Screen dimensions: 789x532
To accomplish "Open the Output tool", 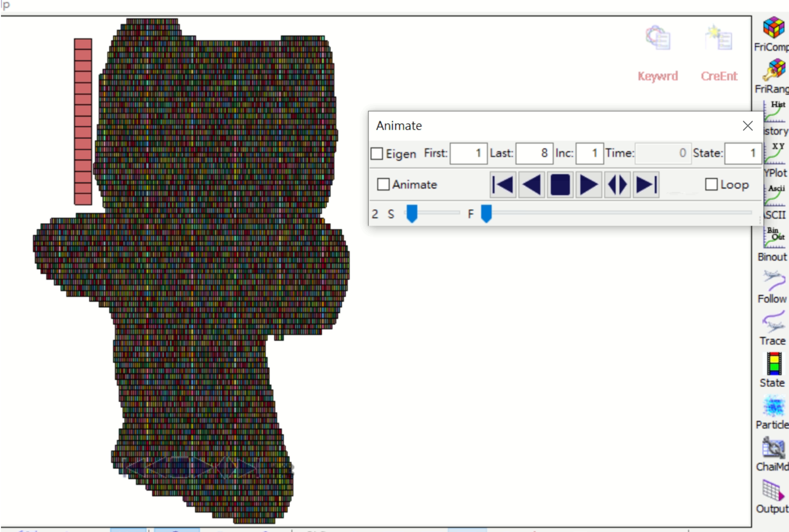I will [773, 496].
